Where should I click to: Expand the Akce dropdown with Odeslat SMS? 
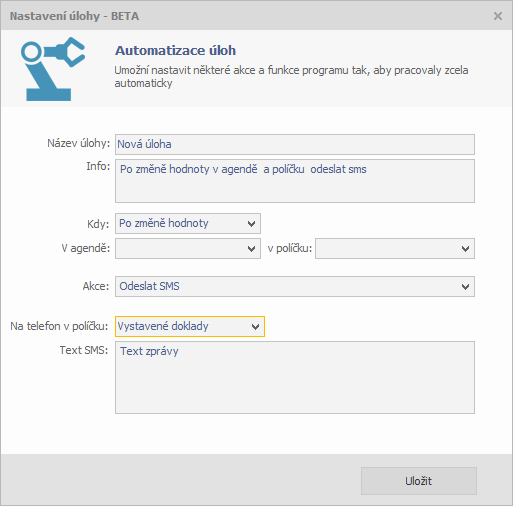(295, 286)
